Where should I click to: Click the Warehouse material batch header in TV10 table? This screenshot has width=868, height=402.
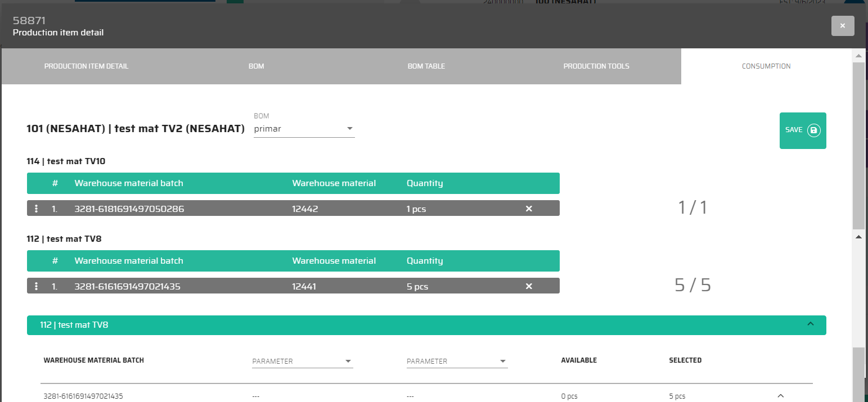129,183
